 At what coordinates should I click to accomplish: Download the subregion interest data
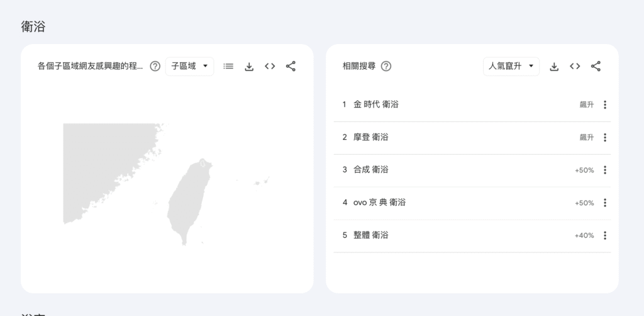pos(249,66)
